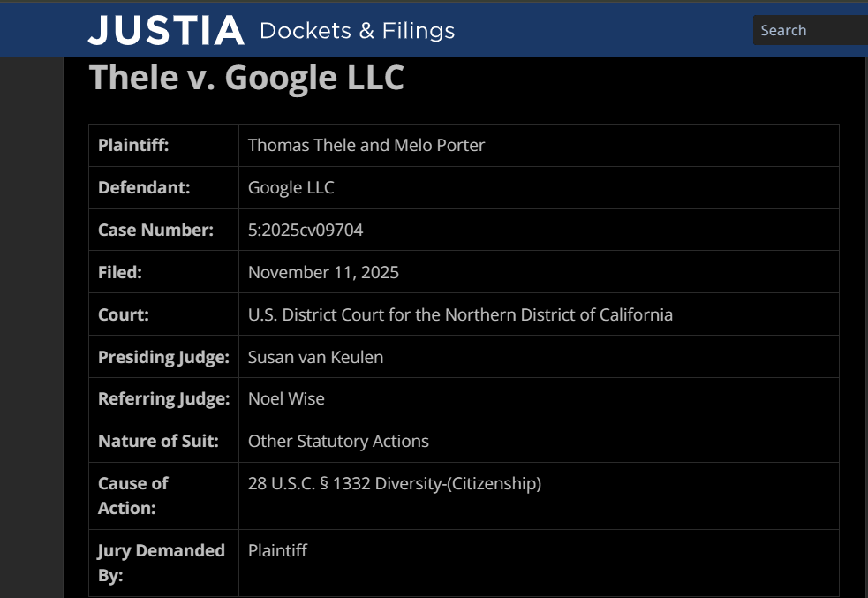
Task: Click the filed date November 11, 2025
Action: click(x=323, y=272)
